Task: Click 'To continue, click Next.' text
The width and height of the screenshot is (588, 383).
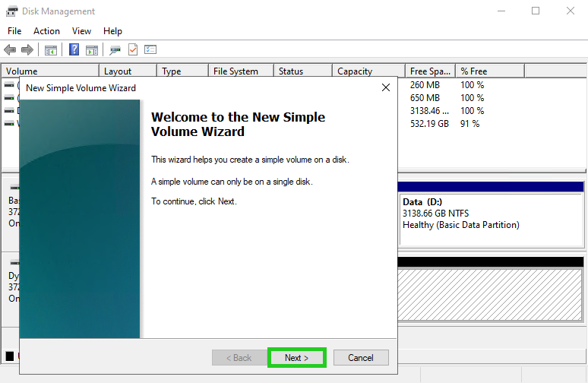Action: click(x=194, y=201)
